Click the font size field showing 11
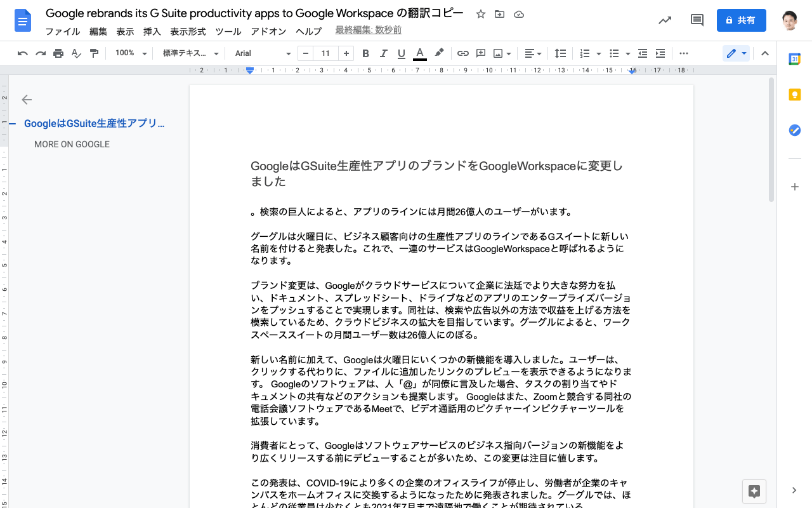The height and width of the screenshot is (508, 812). pyautogui.click(x=325, y=53)
